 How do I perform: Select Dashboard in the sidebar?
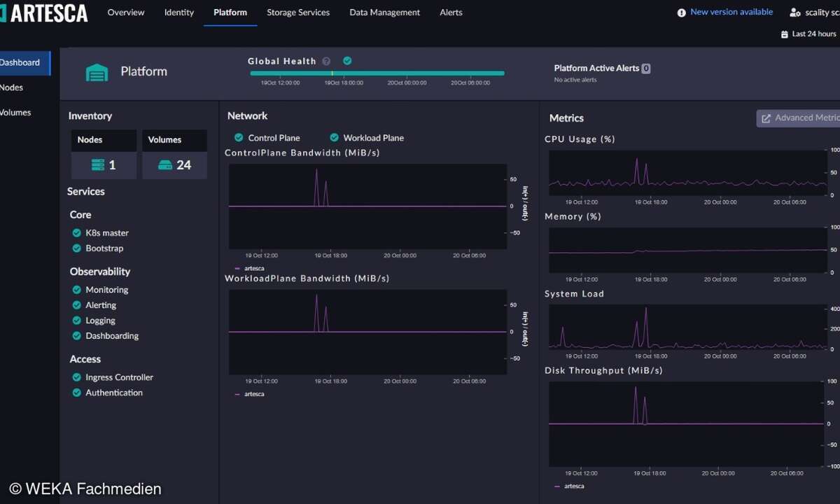[24, 62]
